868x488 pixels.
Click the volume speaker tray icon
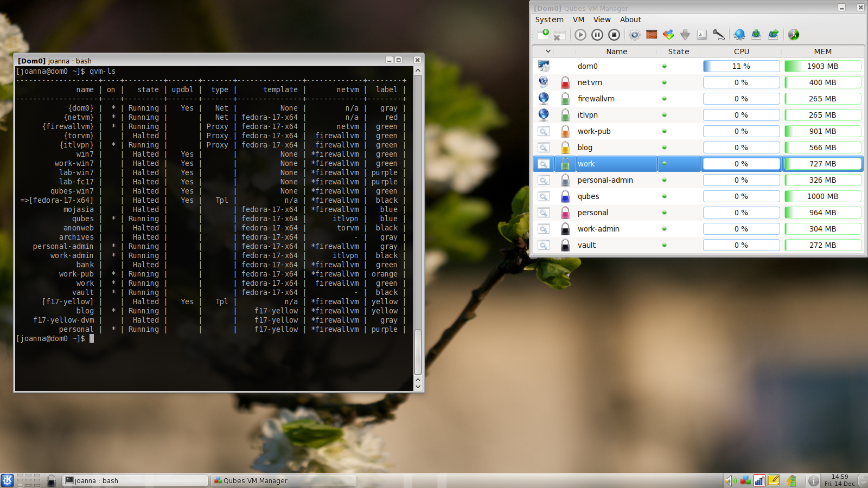coord(730,480)
